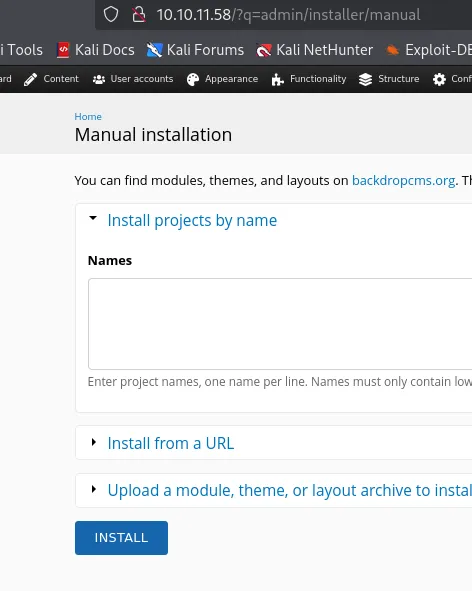Viewport: 472px width, 591px height.
Task: Click the Kali NetHunter bookmark icon
Action: [x=264, y=50]
